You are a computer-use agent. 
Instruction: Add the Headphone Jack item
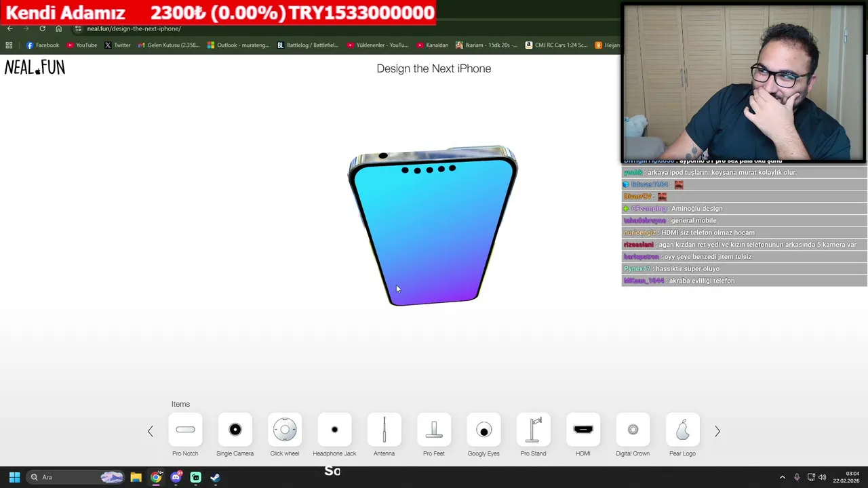[x=334, y=430]
